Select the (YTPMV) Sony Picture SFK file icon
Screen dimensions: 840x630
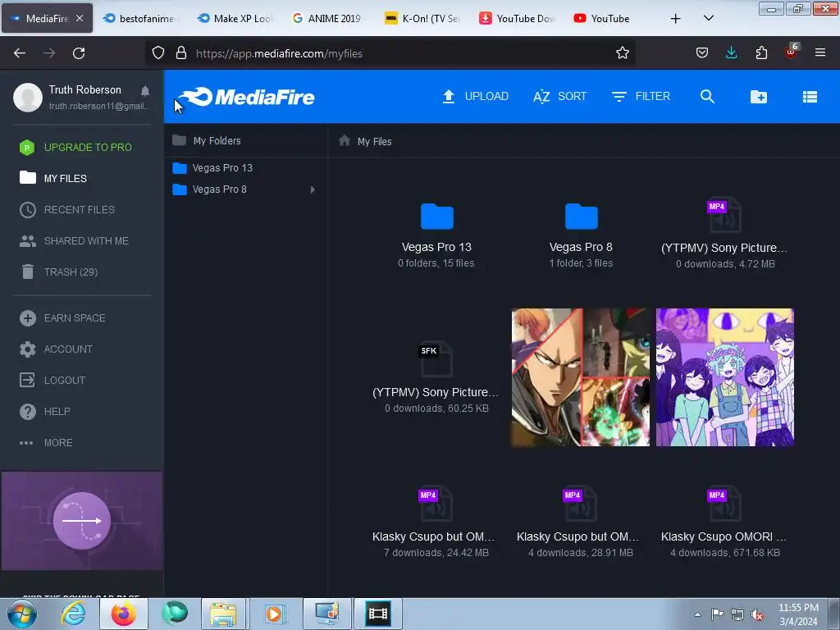click(436, 360)
